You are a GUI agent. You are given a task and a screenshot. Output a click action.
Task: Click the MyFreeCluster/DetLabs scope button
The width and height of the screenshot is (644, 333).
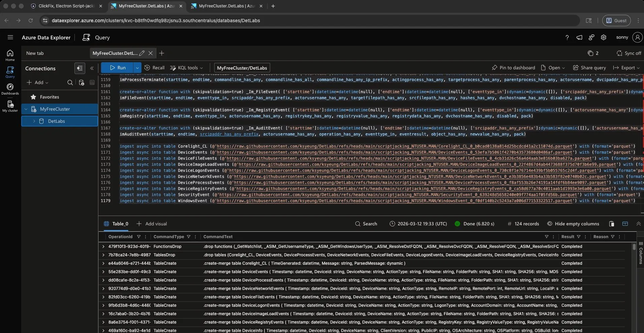click(242, 68)
